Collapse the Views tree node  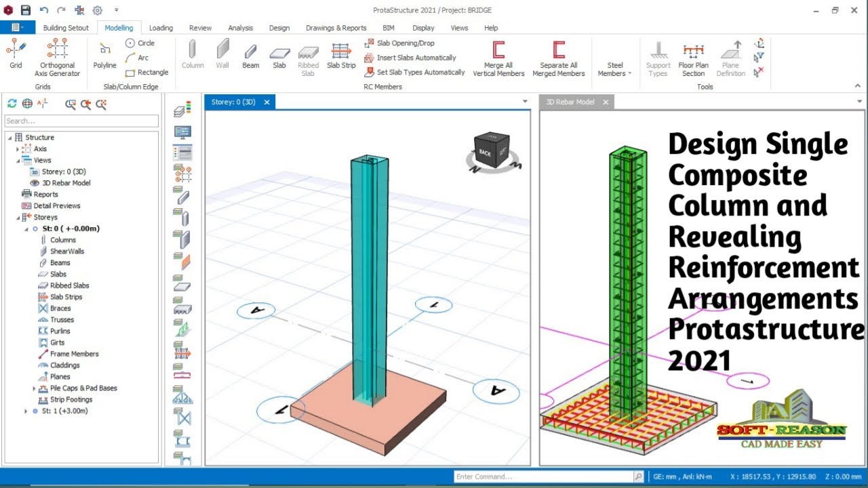[18, 161]
